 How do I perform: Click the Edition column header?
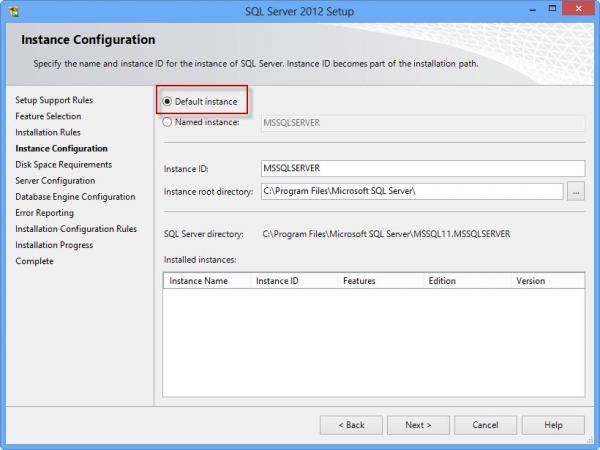coord(467,281)
